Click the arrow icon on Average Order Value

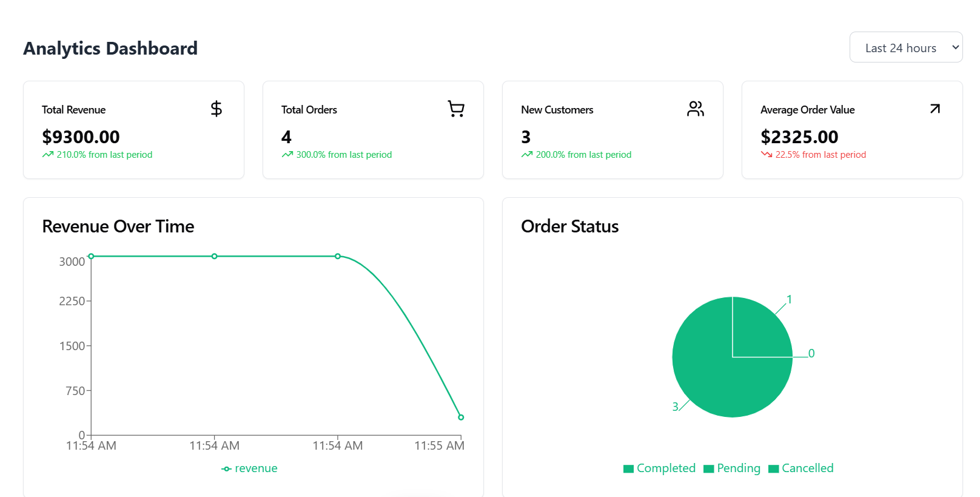coord(935,109)
